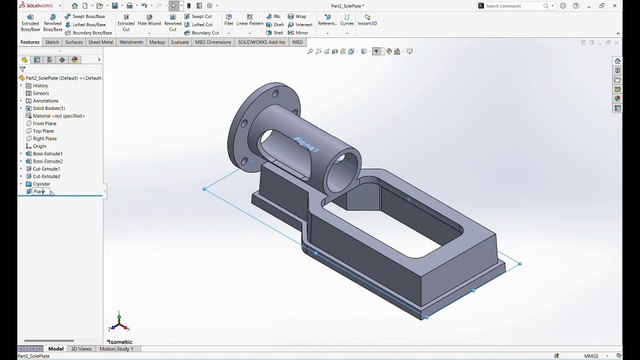Select the Mirror feature tool

click(298, 33)
